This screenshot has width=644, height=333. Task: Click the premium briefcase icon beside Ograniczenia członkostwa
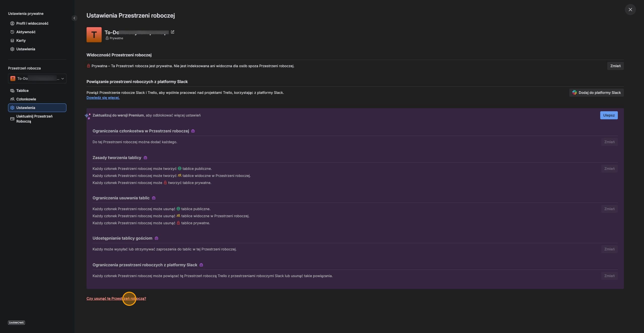pyautogui.click(x=193, y=131)
